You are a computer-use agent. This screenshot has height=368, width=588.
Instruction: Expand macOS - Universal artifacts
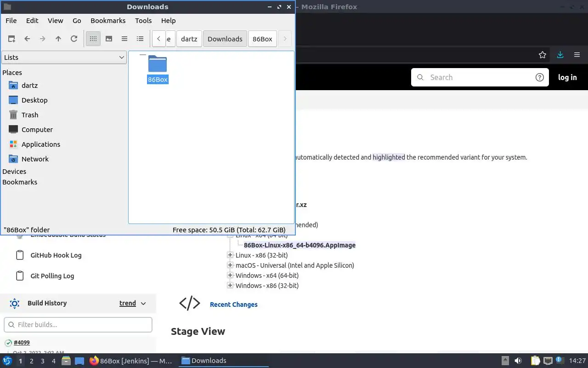pyautogui.click(x=230, y=265)
